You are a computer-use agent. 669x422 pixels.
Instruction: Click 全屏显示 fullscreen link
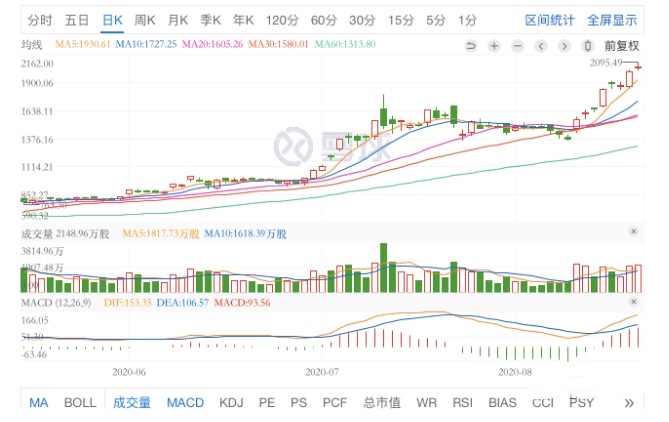612,20
